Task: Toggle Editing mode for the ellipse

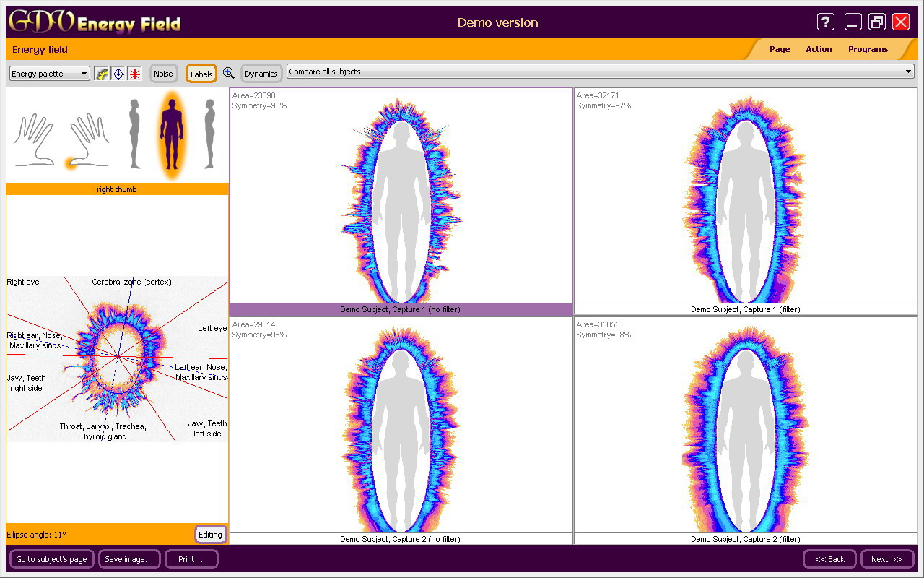Action: 211,535
